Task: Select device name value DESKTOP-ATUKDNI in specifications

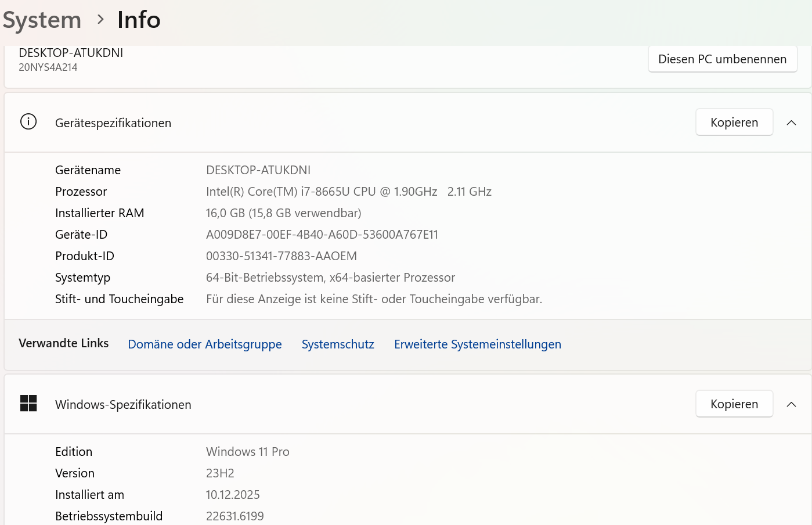Action: [258, 170]
